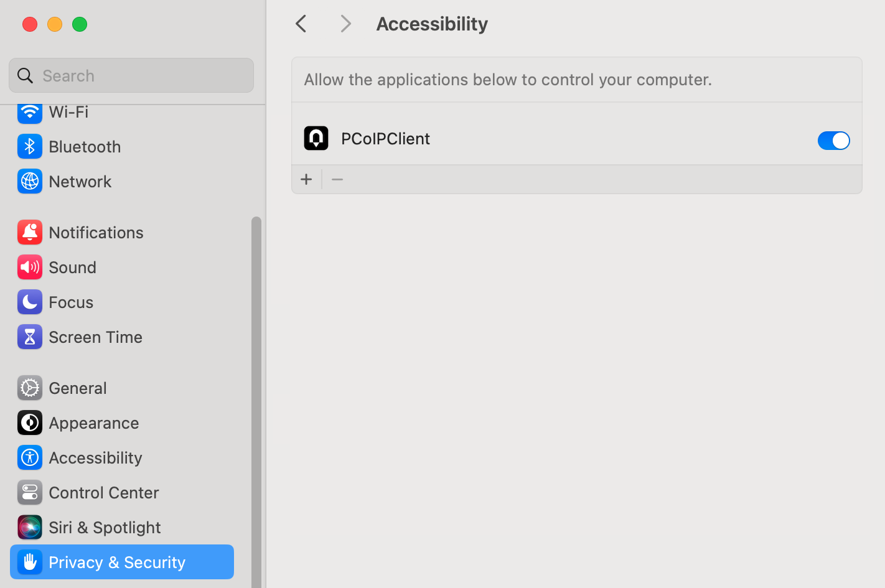The width and height of the screenshot is (885, 588).
Task: Open General settings pane
Action: (122, 388)
